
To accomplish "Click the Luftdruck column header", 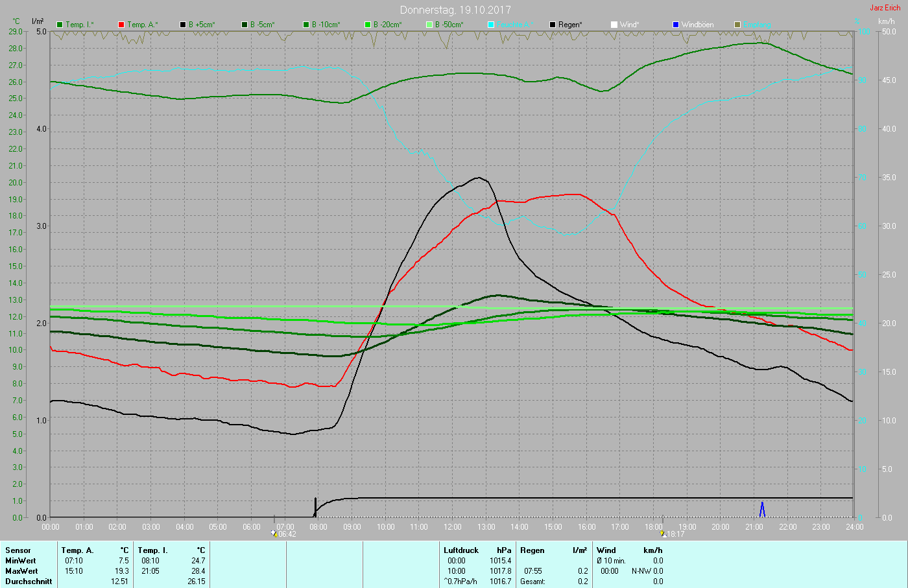I will coord(461,550).
